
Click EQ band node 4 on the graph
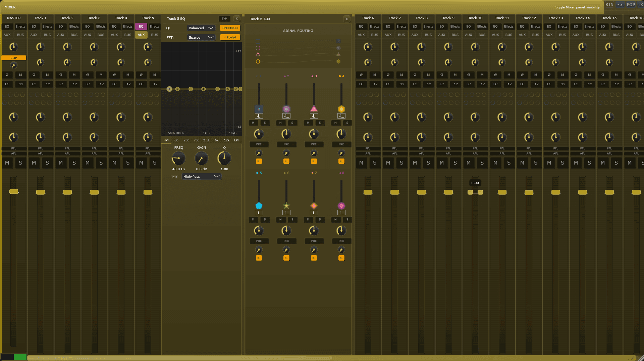(x=203, y=89)
